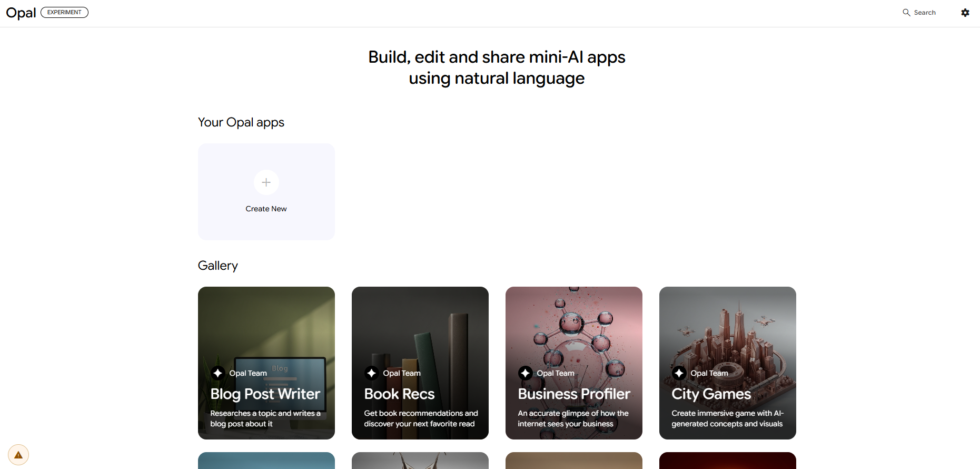Click 'Opal Team' label on Business Profiler card

click(556, 373)
